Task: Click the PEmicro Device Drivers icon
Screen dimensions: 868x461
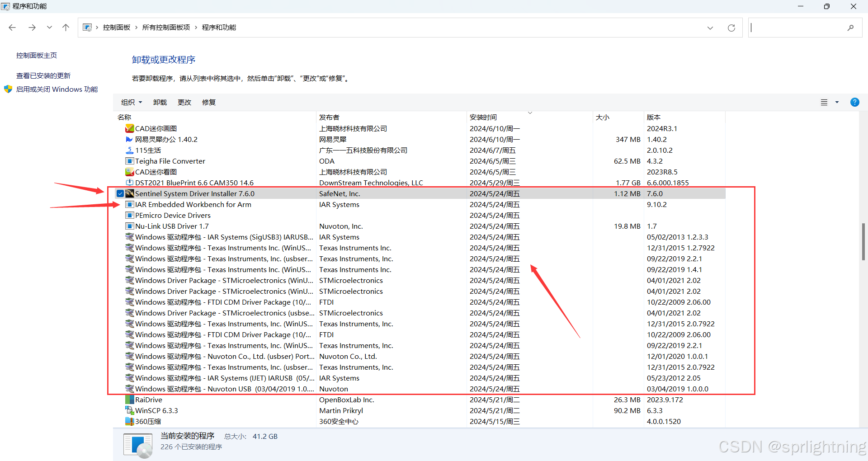Action: 129,215
